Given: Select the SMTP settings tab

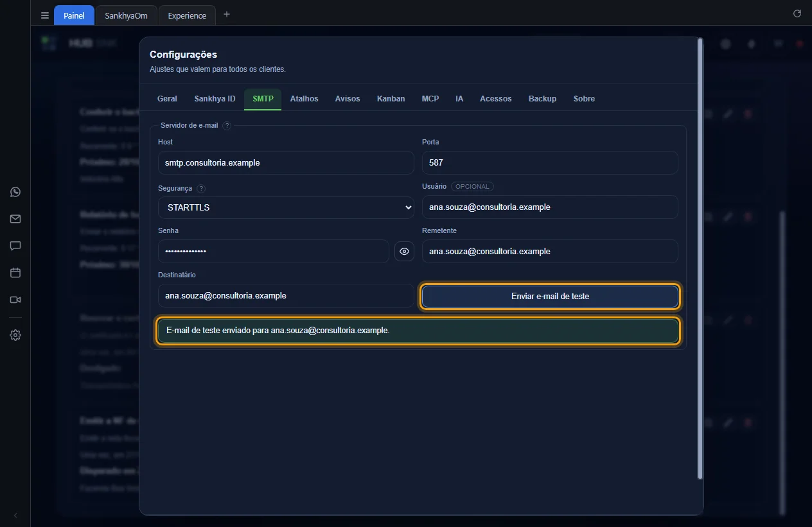Looking at the screenshot, I should (263, 99).
